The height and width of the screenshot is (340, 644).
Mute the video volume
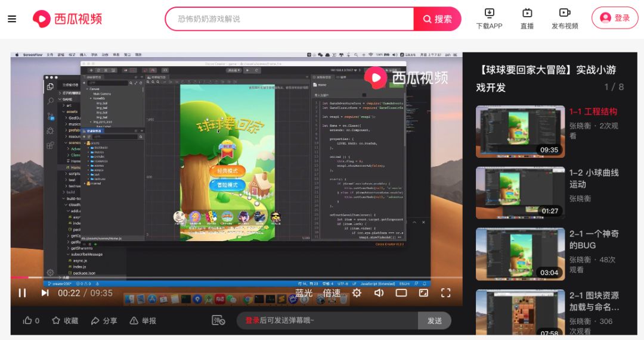tap(379, 293)
